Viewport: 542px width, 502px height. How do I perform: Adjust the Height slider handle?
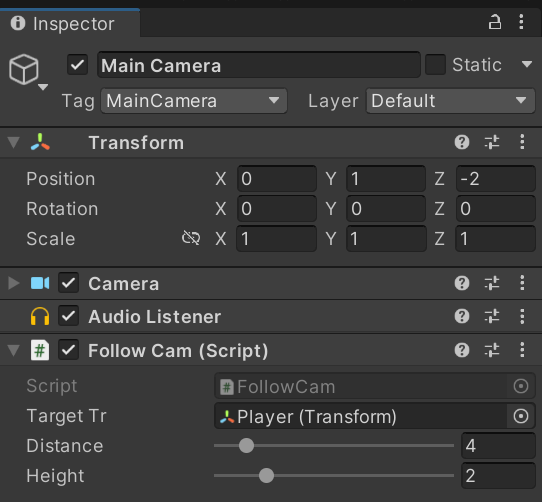pos(267,475)
